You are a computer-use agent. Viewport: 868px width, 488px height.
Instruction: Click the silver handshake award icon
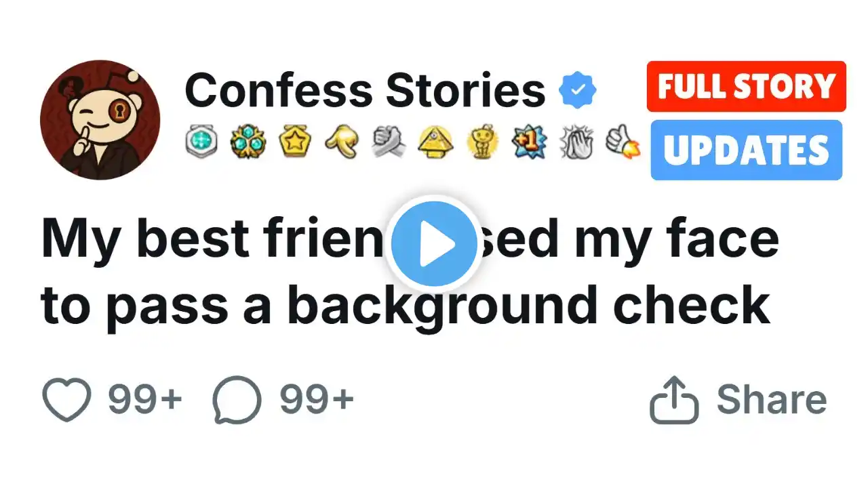coord(389,142)
